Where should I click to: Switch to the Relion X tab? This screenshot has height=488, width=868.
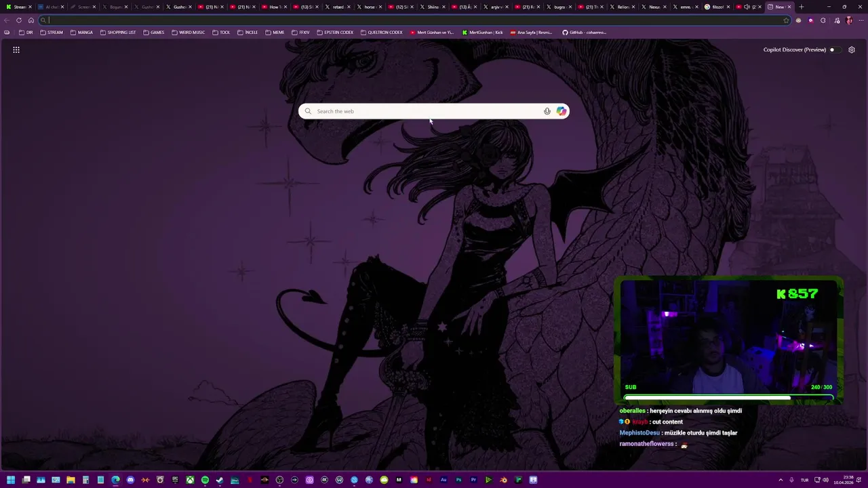point(621,7)
